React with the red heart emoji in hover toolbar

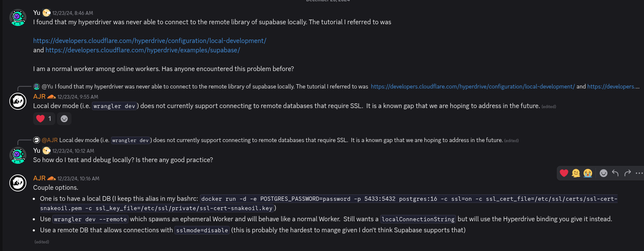[x=564, y=173]
